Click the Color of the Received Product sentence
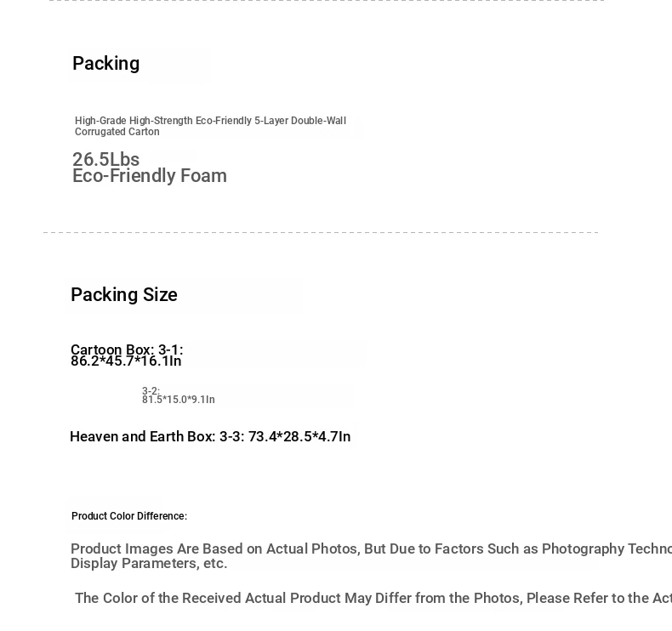The width and height of the screenshot is (672, 631). [x=373, y=598]
